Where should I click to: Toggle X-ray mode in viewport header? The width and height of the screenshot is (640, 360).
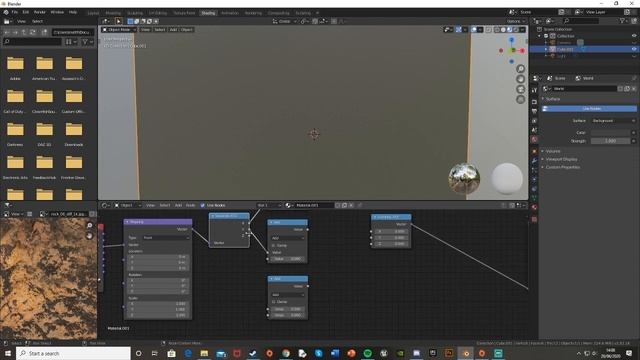489,29
